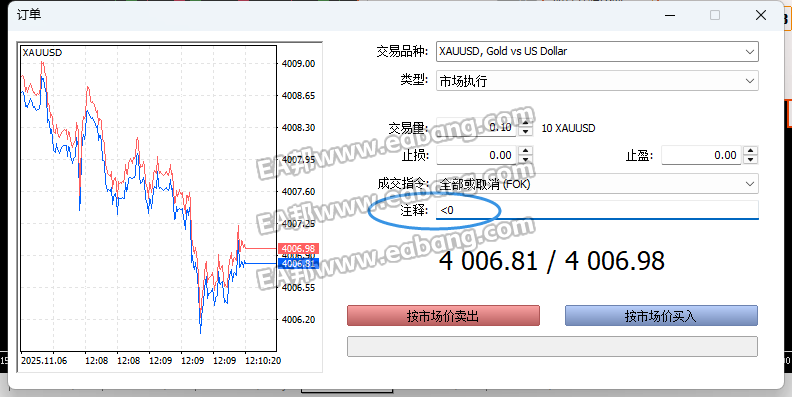This screenshot has width=792, height=397.
Task: Open the 交易品种 symbol dropdown
Action: tap(597, 52)
